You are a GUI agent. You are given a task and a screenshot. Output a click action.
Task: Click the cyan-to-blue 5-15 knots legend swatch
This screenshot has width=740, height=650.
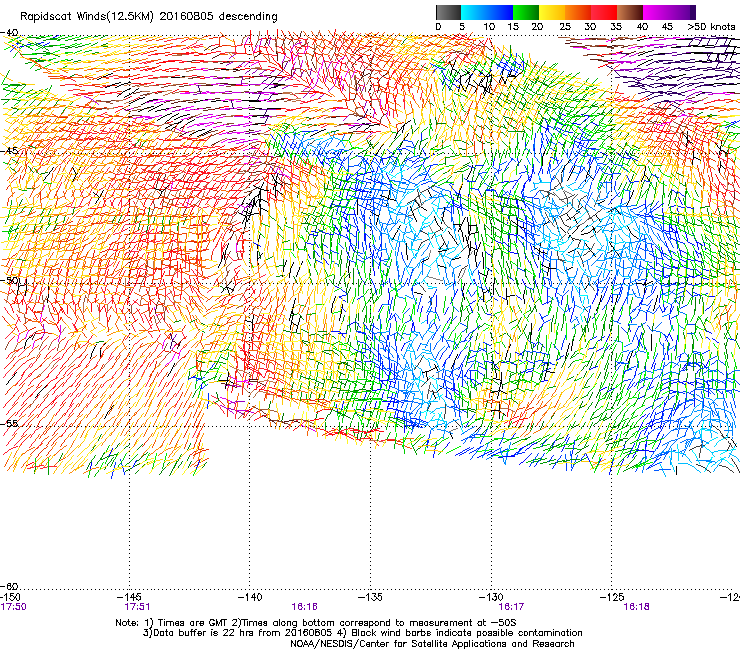point(487,12)
